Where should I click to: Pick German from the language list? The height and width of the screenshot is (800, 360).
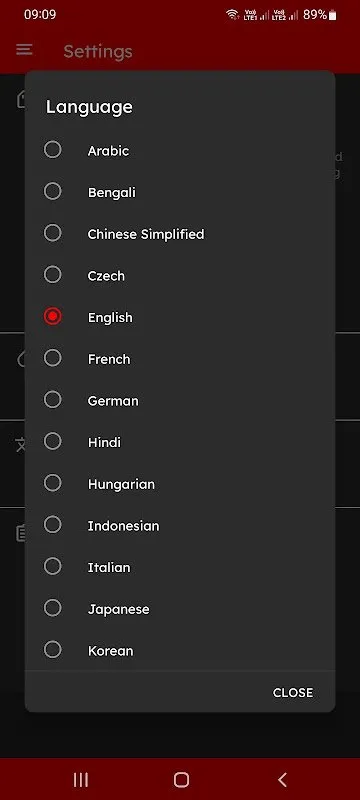pyautogui.click(x=53, y=400)
